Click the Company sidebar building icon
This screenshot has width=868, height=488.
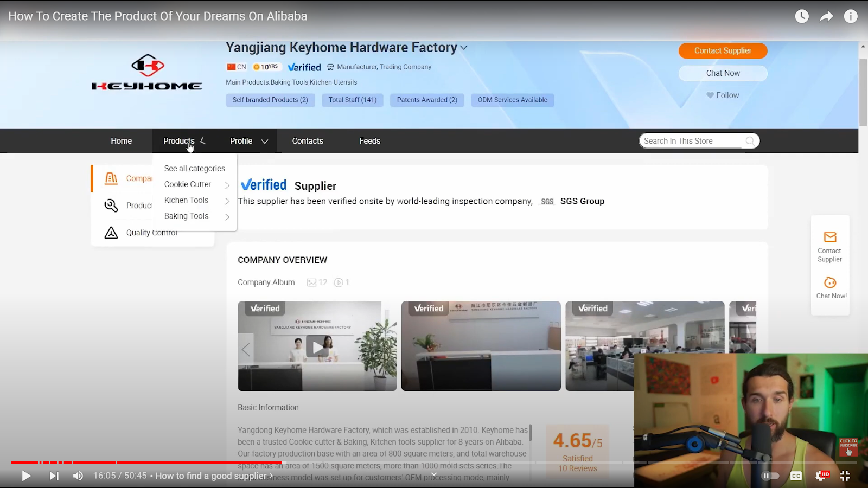[x=111, y=178]
